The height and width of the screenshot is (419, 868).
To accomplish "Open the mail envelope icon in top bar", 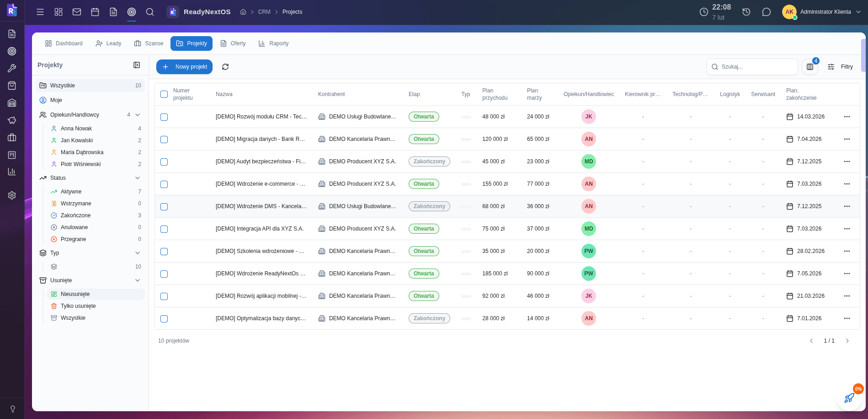I will (76, 12).
